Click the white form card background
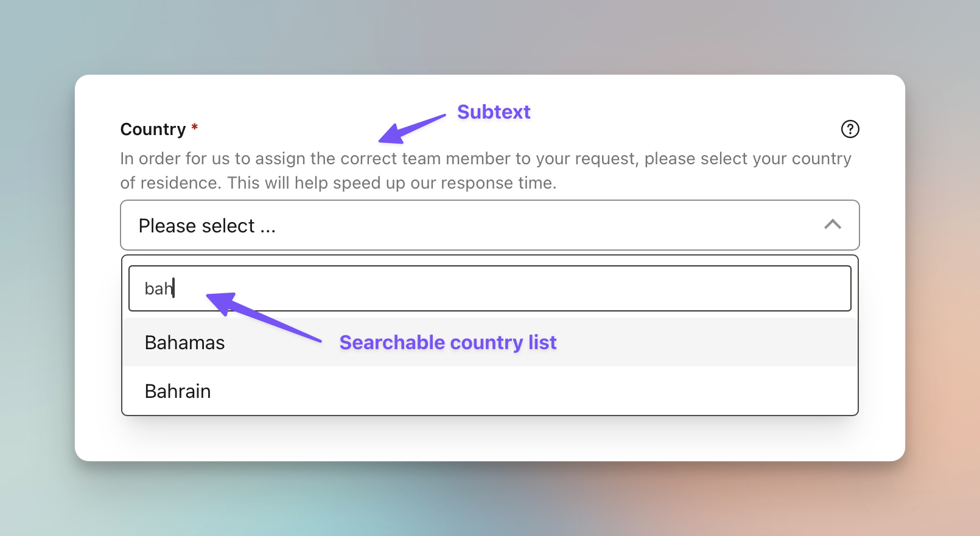The image size is (980, 536). 487,438
